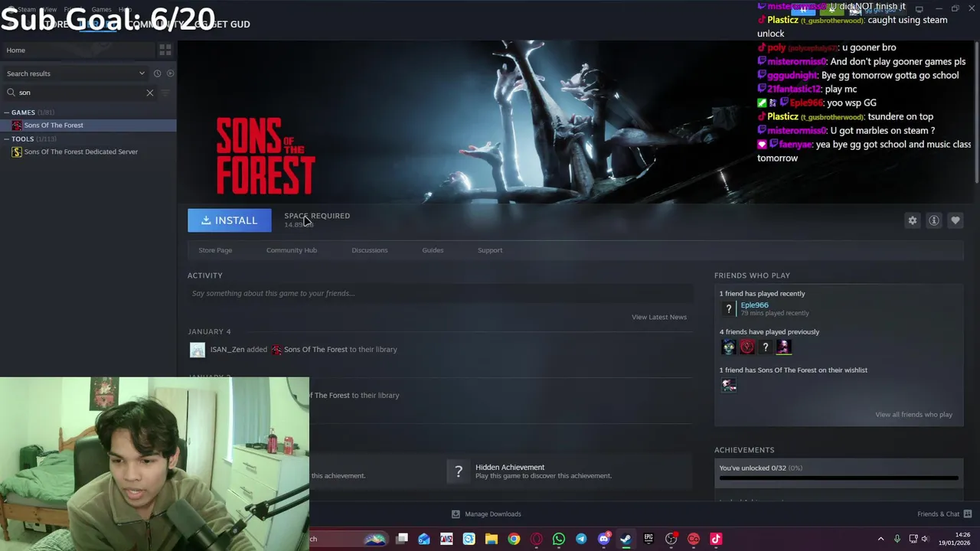Open Friends & Chat
This screenshot has height=551, width=980.
point(938,514)
